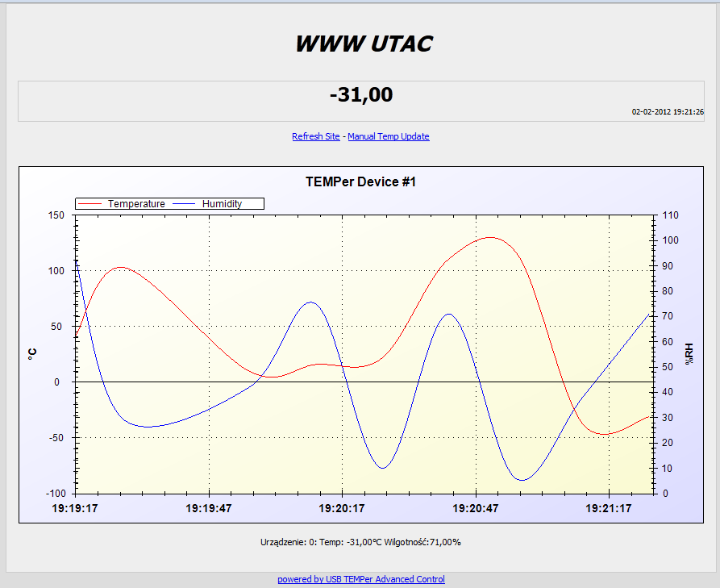Open the Refresh Site link
The height and width of the screenshot is (588, 720).
[315, 136]
